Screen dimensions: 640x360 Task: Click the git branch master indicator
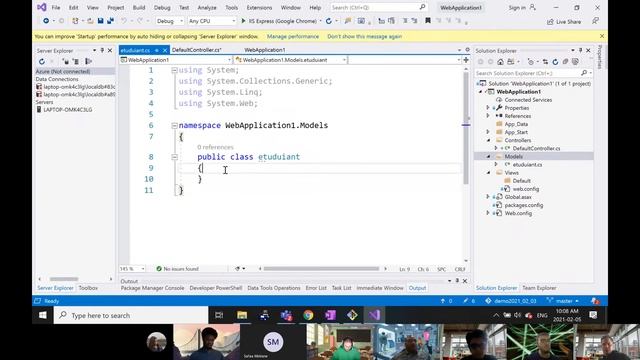click(563, 301)
